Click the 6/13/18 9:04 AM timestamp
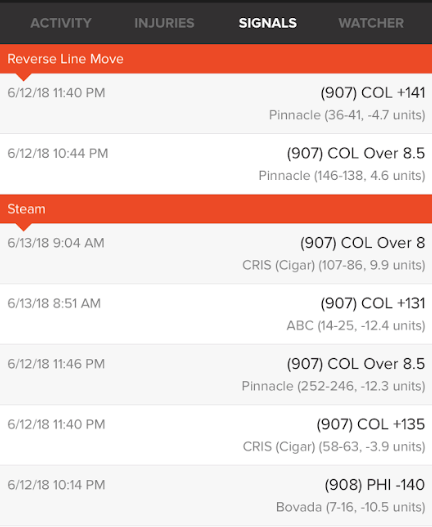The image size is (432, 527). click(56, 243)
